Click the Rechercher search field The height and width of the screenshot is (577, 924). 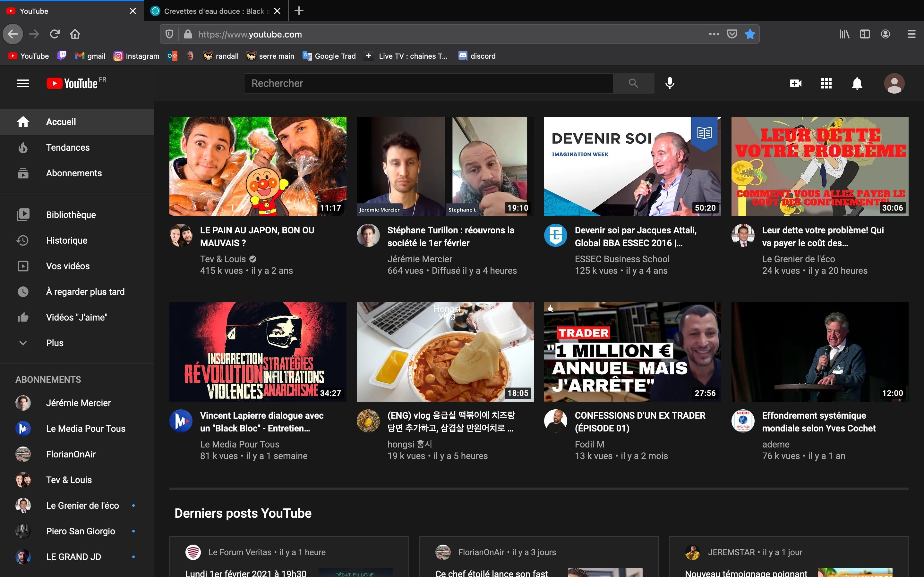[428, 83]
